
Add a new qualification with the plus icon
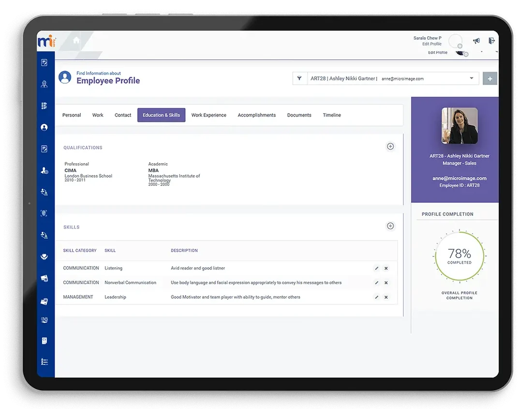coord(390,146)
